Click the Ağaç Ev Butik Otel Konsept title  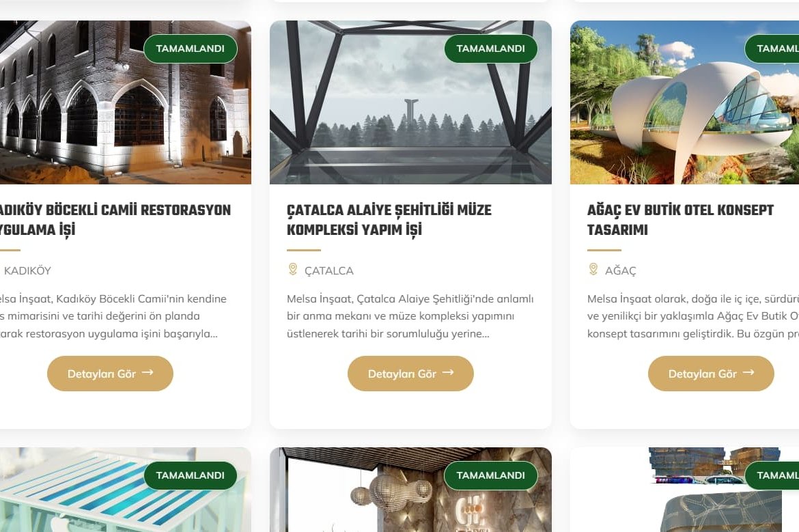[680, 220]
